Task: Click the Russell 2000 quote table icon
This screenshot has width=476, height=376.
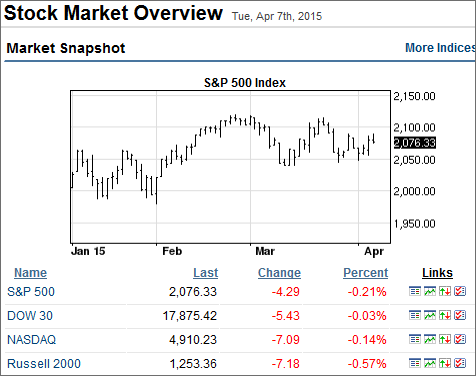Action: click(415, 363)
